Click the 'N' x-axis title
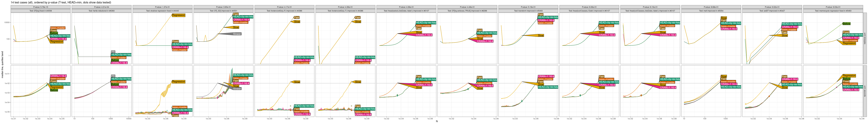 437,121
